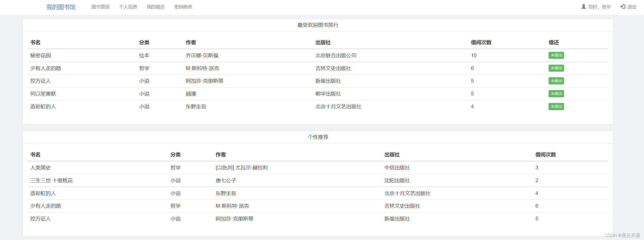Screen dimensions: 644x240
Task: Select the book title 三生三世 十里桃花
Action: point(52,180)
